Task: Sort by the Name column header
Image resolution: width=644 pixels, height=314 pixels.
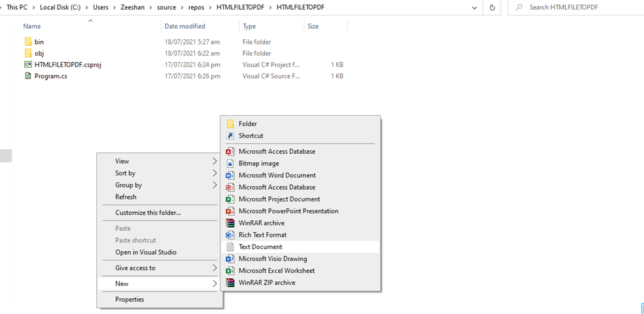Action: coord(32,26)
